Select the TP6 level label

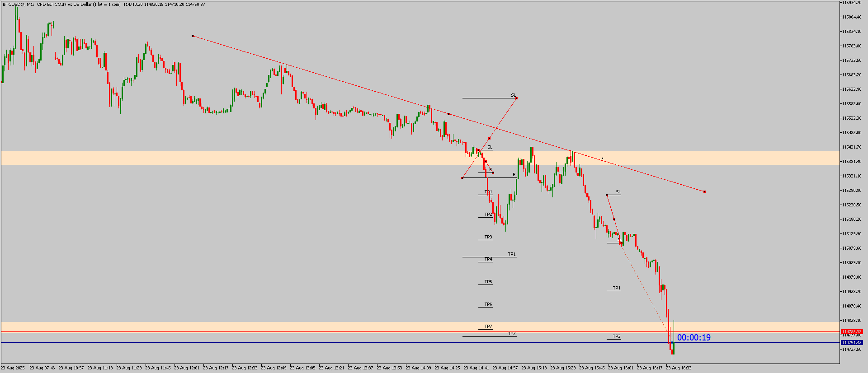488,304
